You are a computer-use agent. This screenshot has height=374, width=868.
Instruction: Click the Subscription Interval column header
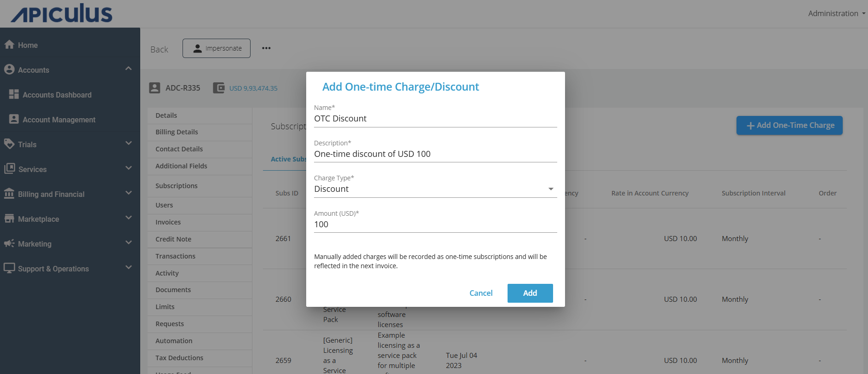(754, 193)
